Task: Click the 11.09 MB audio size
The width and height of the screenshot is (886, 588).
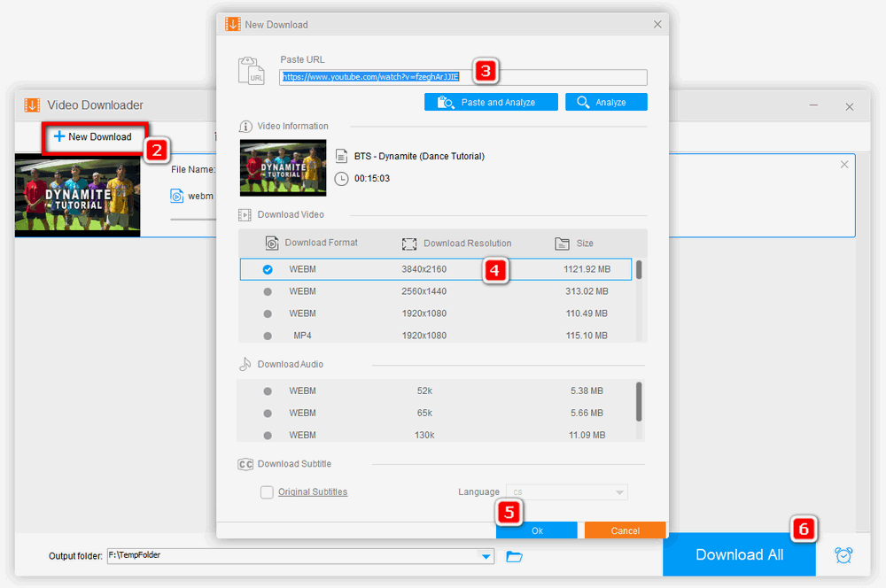Action: (587, 435)
